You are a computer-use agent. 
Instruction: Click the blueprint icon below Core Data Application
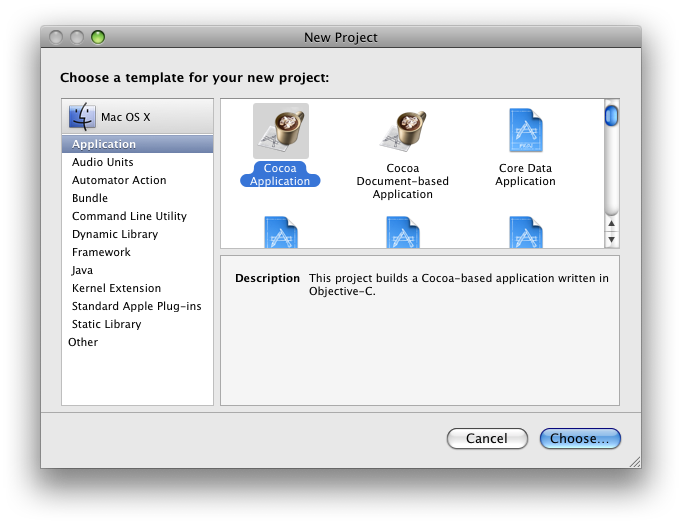pyautogui.click(x=526, y=232)
